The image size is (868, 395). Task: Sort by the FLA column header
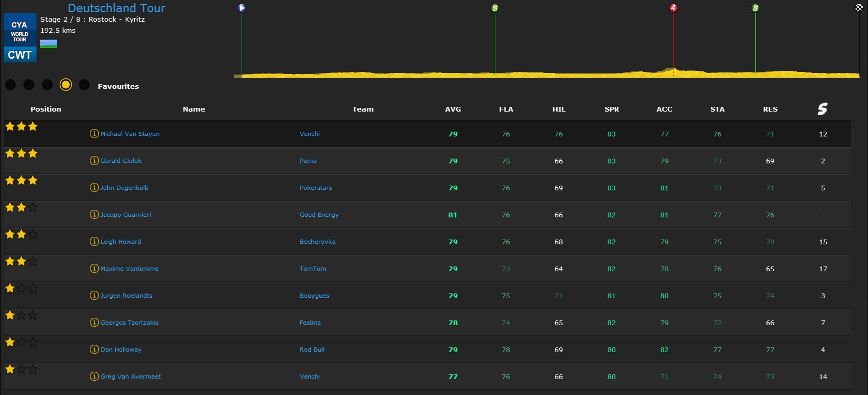point(506,109)
